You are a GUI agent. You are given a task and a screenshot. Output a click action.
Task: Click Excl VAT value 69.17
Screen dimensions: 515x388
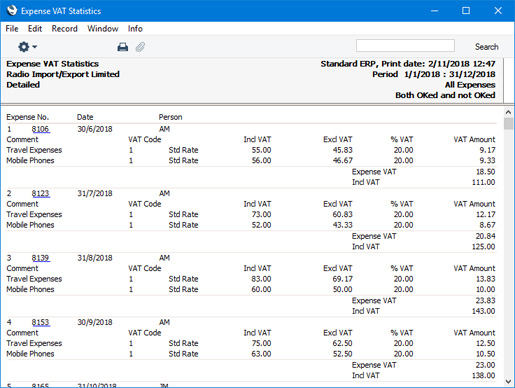point(342,279)
